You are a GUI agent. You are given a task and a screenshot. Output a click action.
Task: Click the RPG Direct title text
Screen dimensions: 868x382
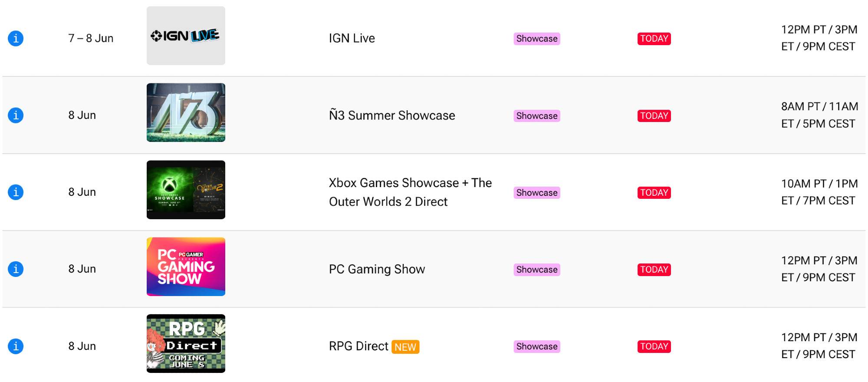[x=358, y=346]
